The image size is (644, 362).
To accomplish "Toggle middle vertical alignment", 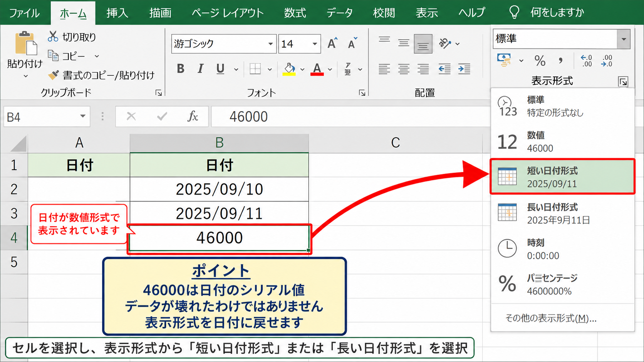I will tap(404, 43).
